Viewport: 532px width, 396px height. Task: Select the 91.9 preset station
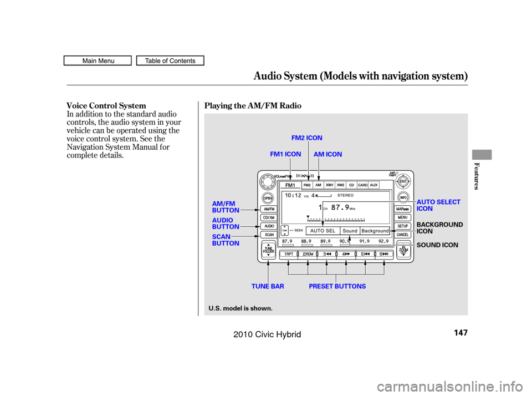click(x=365, y=241)
